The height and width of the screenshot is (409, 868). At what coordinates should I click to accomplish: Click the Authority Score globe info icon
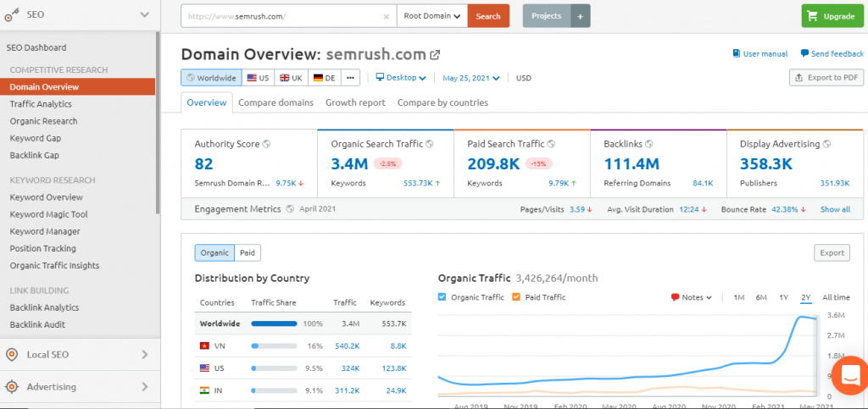[266, 144]
